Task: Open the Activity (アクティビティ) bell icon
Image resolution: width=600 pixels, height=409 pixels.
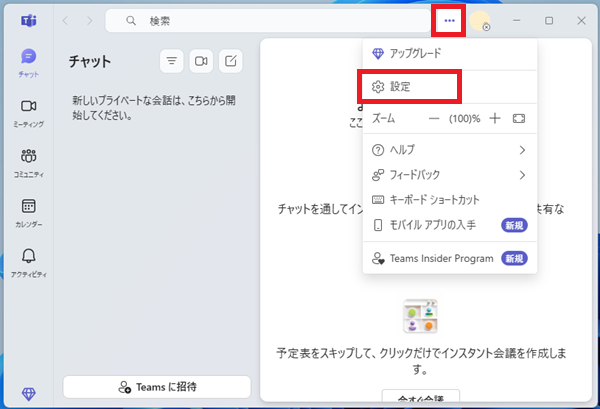Action: (x=29, y=263)
